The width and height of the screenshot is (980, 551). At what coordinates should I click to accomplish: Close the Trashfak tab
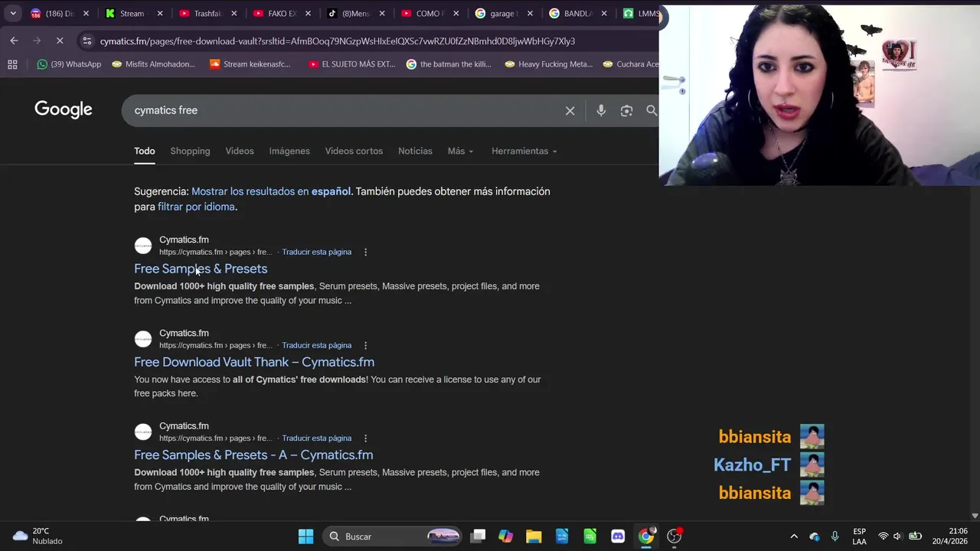(x=234, y=13)
